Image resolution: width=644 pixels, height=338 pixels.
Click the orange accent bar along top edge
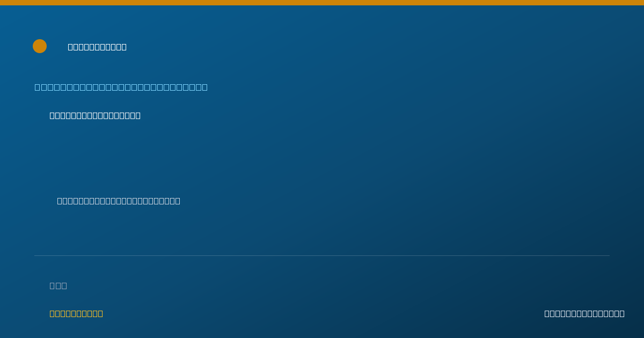(322, 3)
